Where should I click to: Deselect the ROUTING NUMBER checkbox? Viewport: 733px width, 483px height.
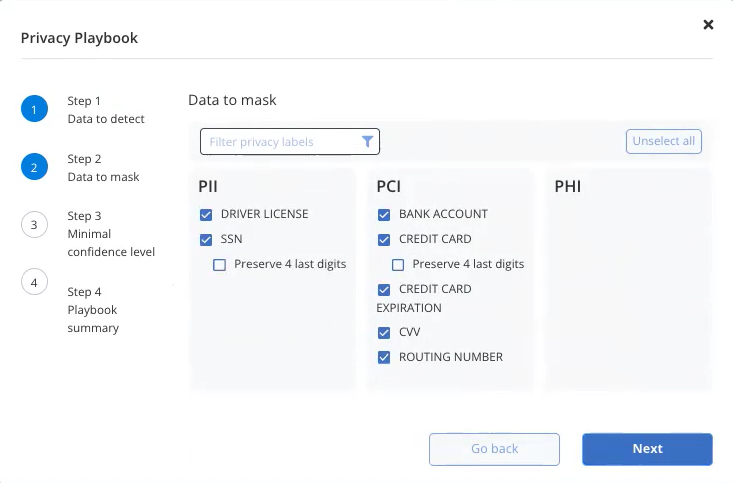384,357
